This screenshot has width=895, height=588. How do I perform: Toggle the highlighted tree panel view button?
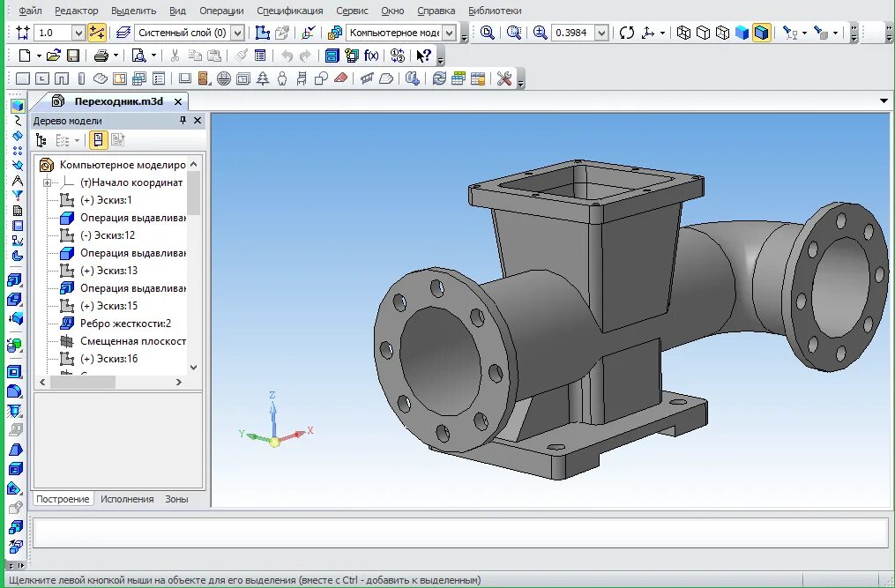pyautogui.click(x=99, y=140)
